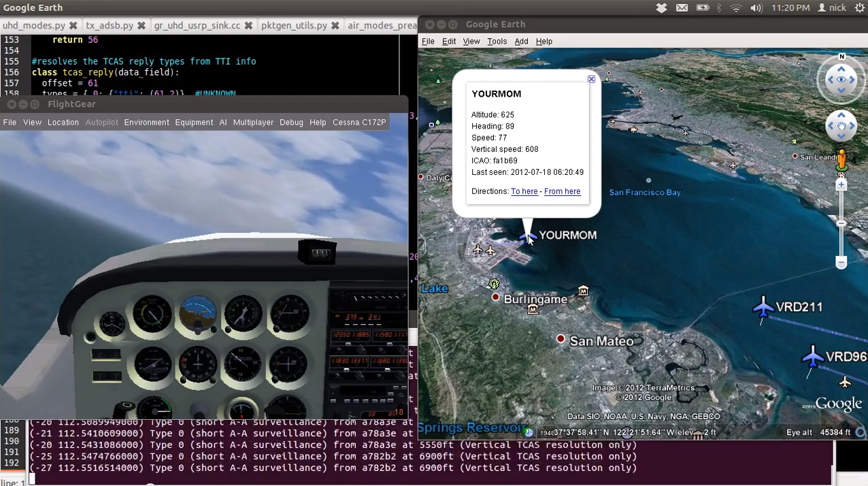Close the pktgen_utils.py tab

[335, 26]
